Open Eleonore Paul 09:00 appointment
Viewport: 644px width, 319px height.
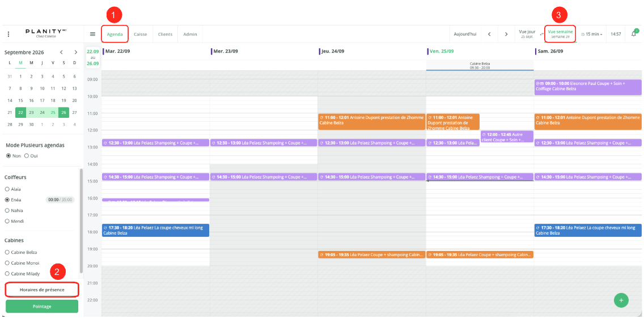[x=588, y=87]
